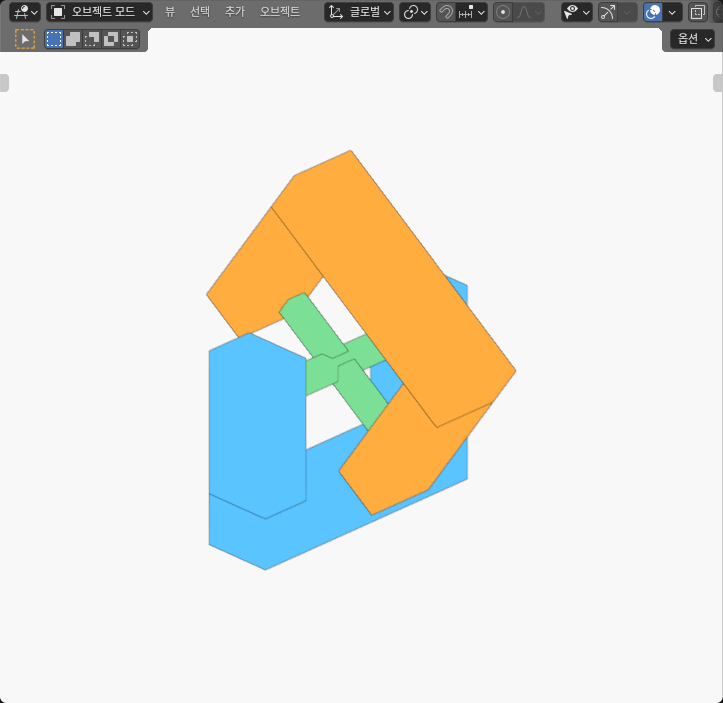The height and width of the screenshot is (703, 723).
Task: Toggle snapping with the magnet icon
Action: 445,12
